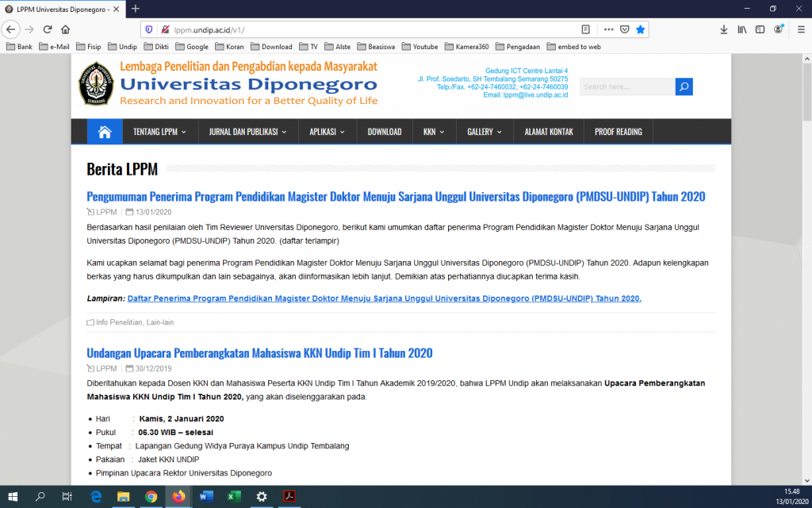
Task: Expand the KKN dropdown menu
Action: pyautogui.click(x=434, y=132)
